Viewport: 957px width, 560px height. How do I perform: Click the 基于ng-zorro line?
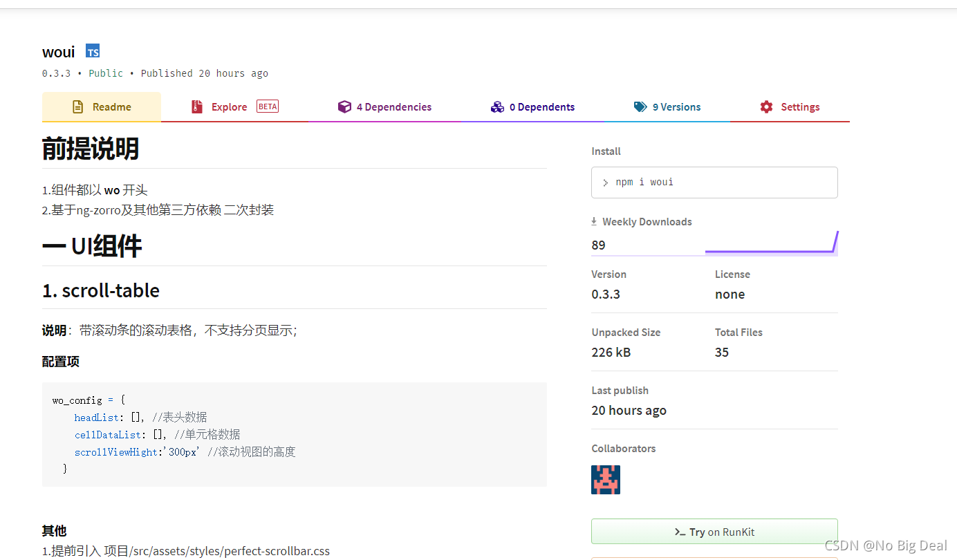click(158, 209)
